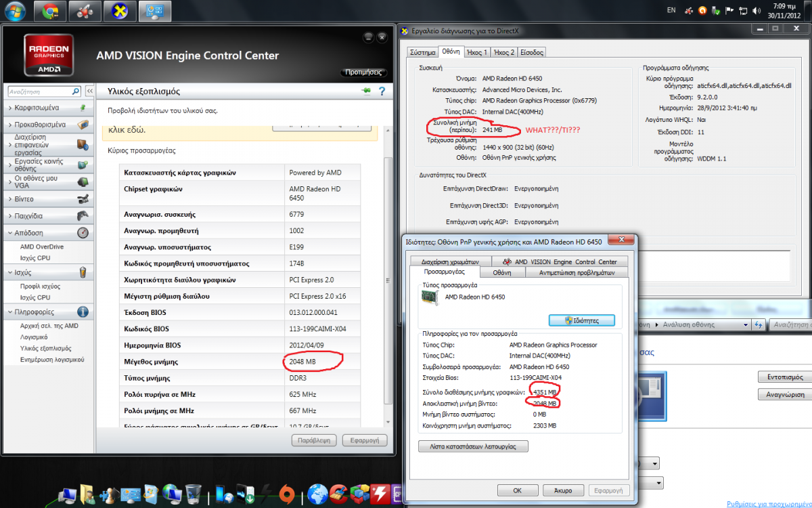The height and width of the screenshot is (508, 812).
Task: Click the yellow X DirectX taskbar icon
Action: tap(120, 11)
